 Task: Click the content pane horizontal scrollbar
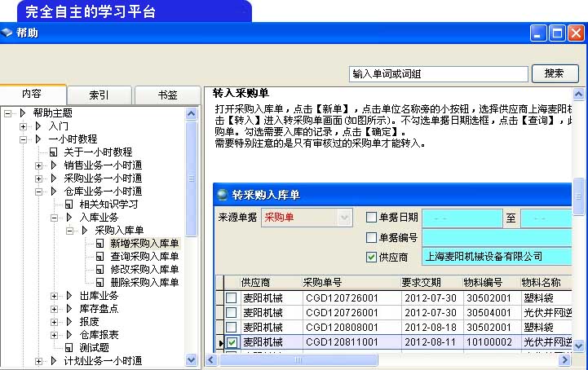391,359
